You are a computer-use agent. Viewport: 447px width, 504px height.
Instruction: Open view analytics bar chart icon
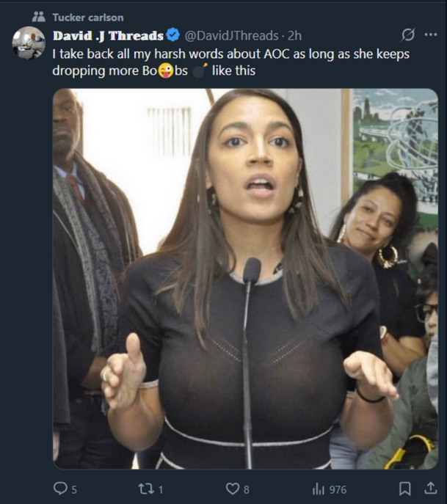(319, 489)
